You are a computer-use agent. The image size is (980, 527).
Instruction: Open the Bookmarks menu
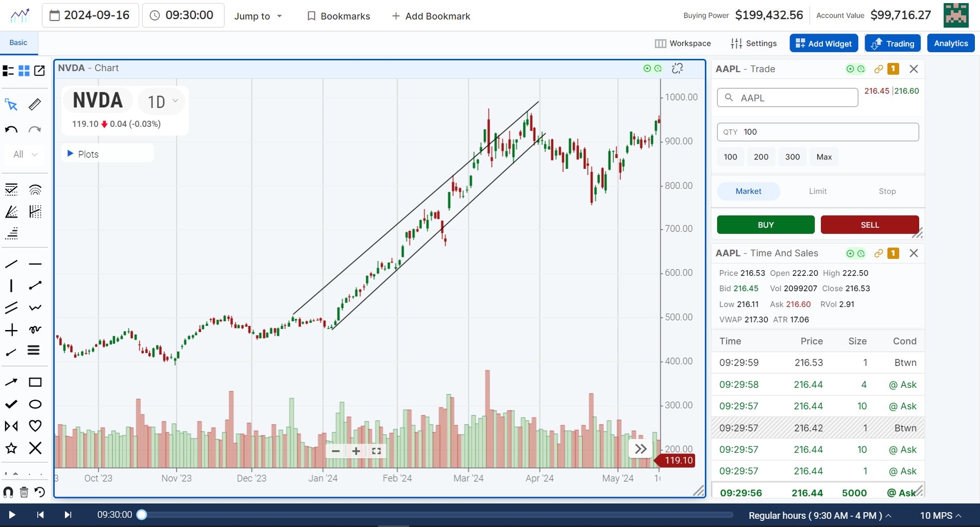(337, 16)
